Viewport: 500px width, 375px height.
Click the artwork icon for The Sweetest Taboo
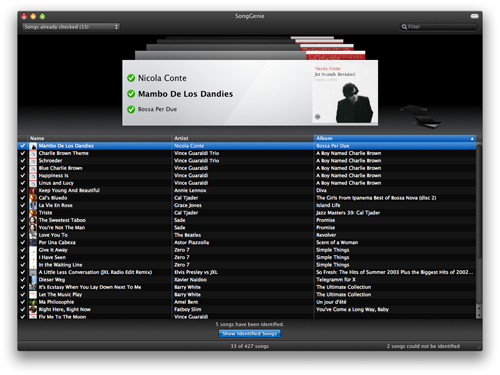(33, 220)
